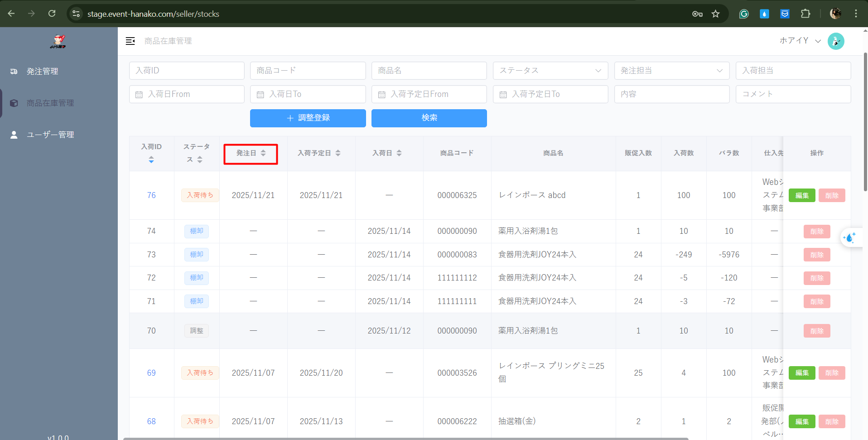Reload the page in the browser

tap(52, 14)
